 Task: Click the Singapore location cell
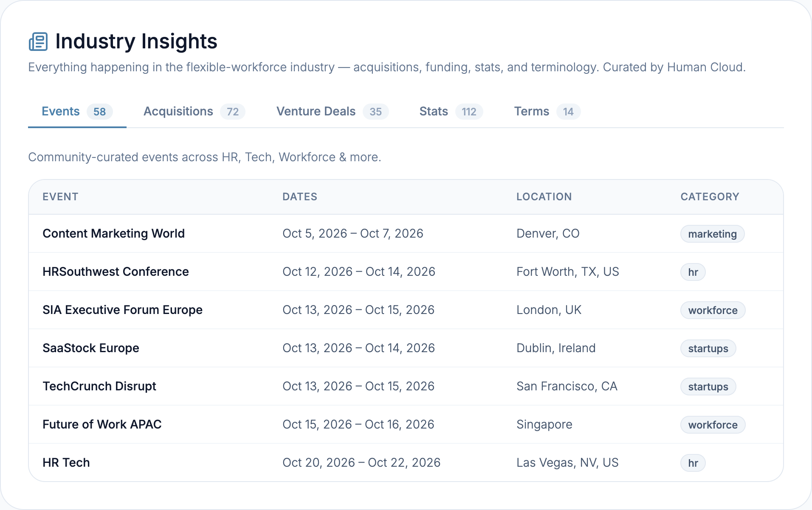[544, 424]
